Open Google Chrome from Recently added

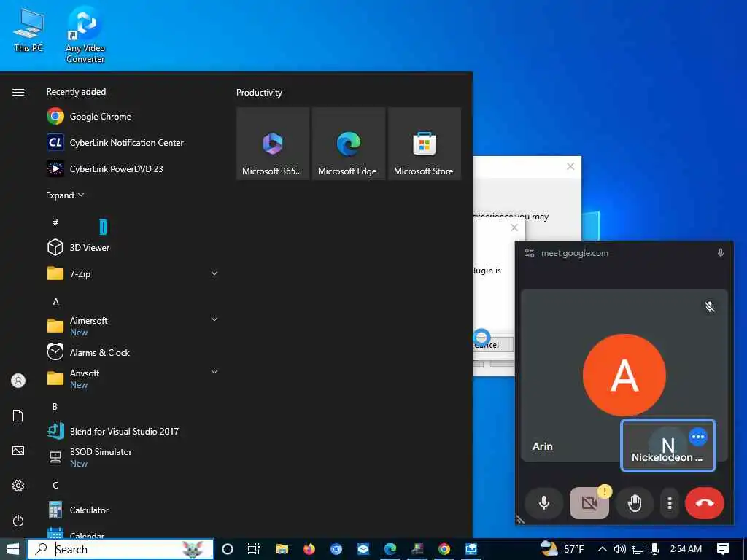point(133,117)
